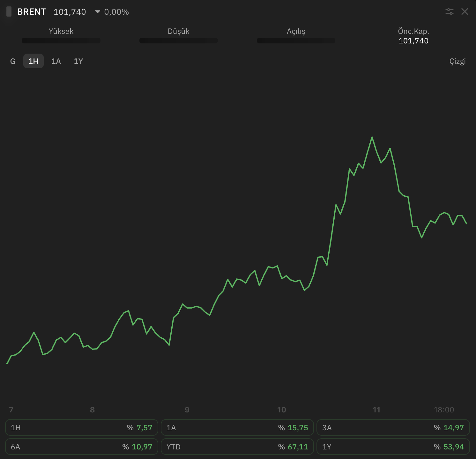Switch to the 1Y yearly timeframe

point(78,61)
